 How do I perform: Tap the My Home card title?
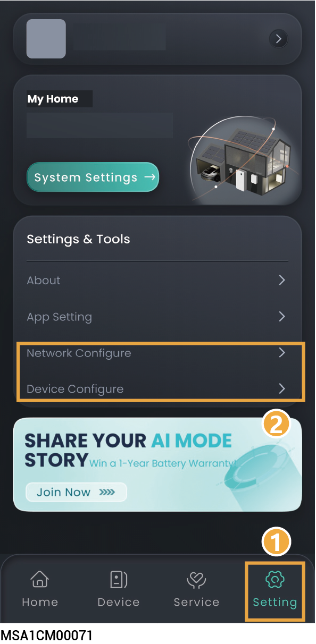(x=53, y=99)
